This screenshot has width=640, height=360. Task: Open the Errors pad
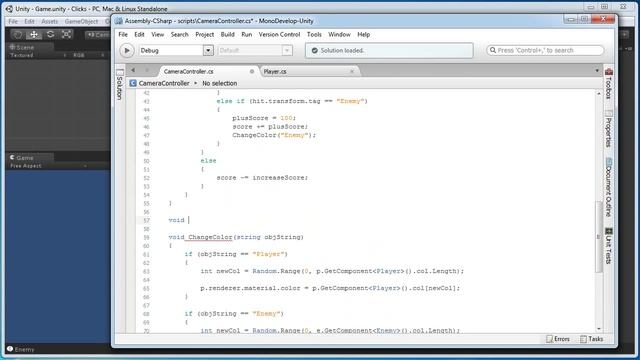coord(558,339)
